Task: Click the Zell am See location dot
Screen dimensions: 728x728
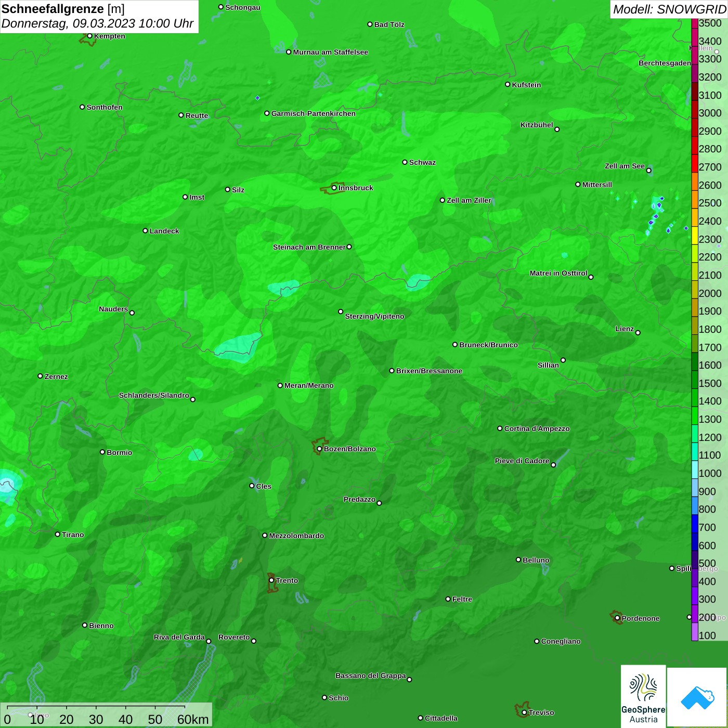Action: 648,170
